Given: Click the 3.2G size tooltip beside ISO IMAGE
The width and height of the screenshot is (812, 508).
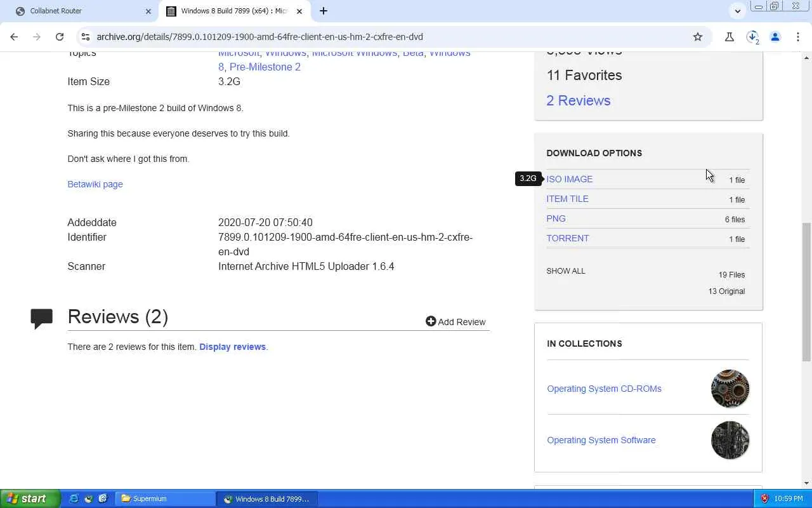Looking at the screenshot, I should 528,178.
